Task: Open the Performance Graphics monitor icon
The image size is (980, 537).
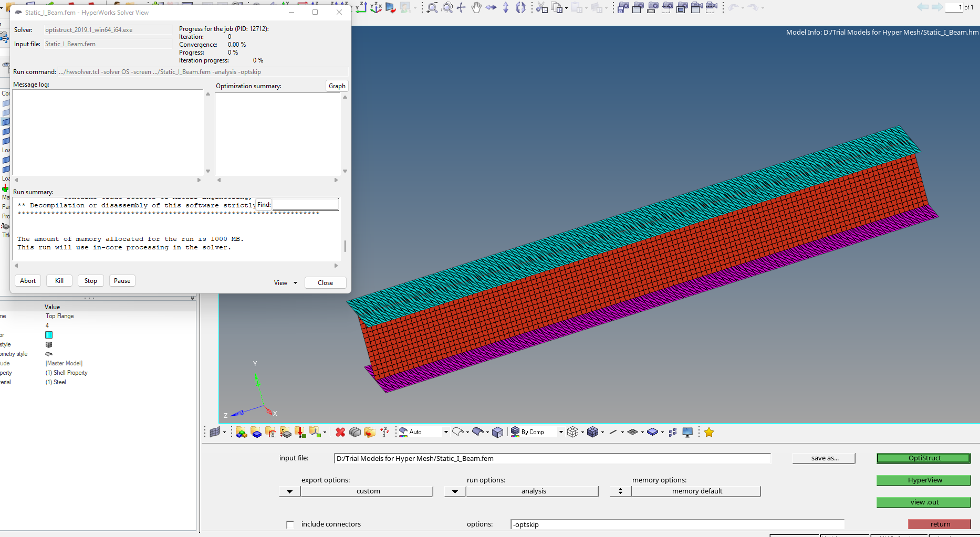Action: click(687, 432)
